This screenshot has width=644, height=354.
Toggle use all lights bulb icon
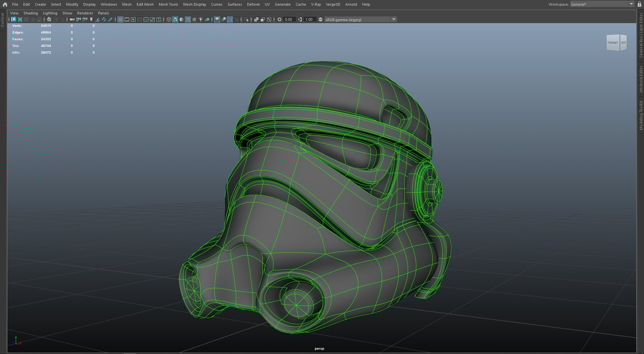[201, 20]
